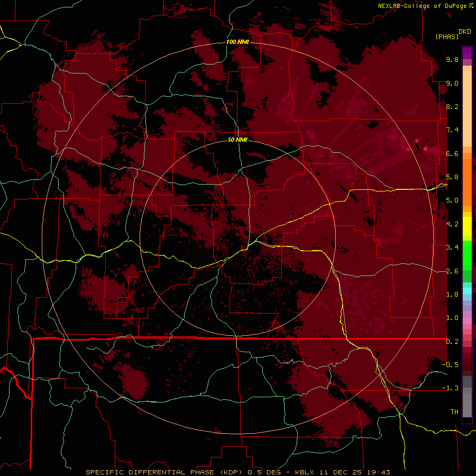The height and width of the screenshot is (476, 476).
Task: Click the 1.0 legend value
Action: click(452, 318)
